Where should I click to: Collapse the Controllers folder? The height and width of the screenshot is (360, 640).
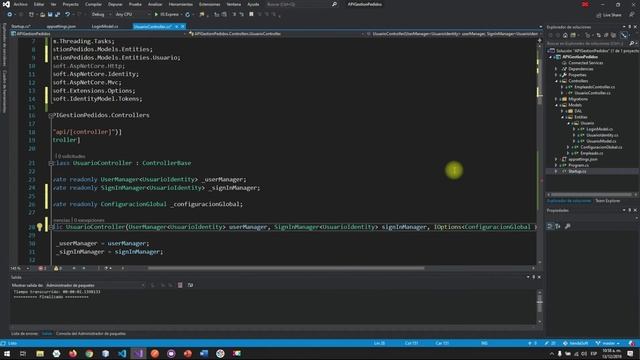tap(557, 81)
